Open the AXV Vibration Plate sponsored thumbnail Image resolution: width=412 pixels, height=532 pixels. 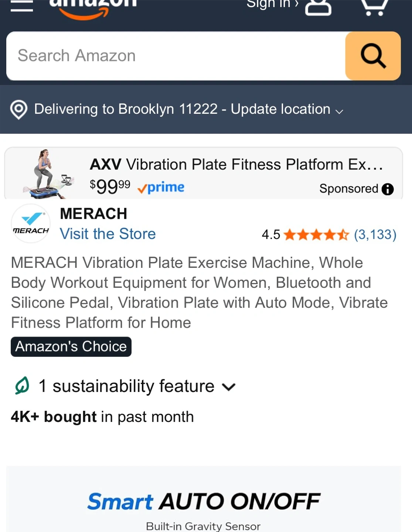[48, 174]
